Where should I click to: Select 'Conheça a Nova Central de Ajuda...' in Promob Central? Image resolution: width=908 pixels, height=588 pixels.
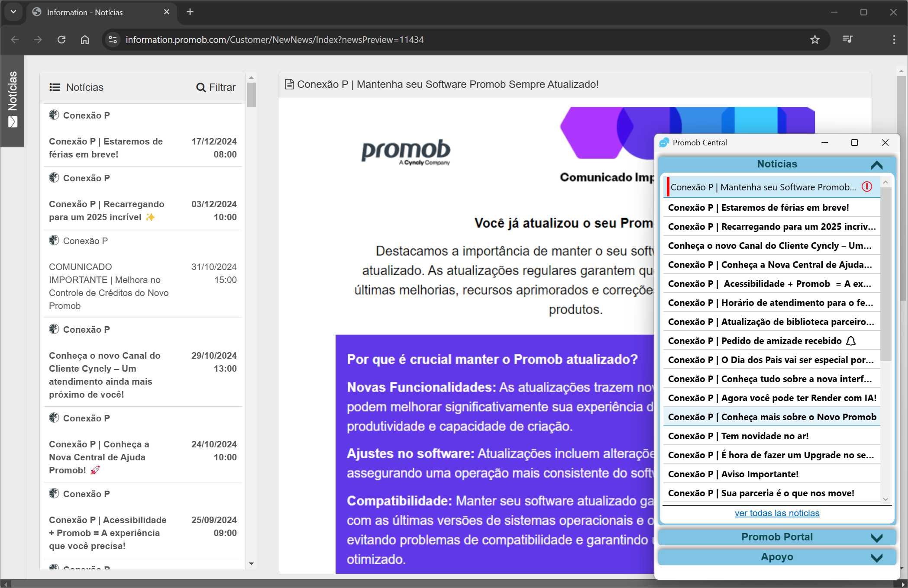pos(772,265)
